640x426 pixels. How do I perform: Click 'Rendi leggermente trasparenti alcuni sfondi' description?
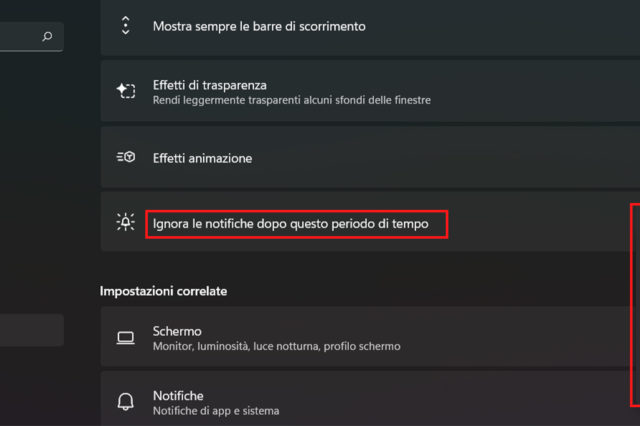(292, 100)
